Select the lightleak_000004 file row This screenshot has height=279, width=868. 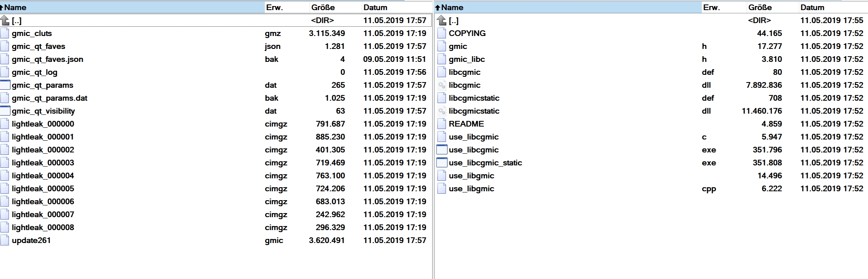43,175
